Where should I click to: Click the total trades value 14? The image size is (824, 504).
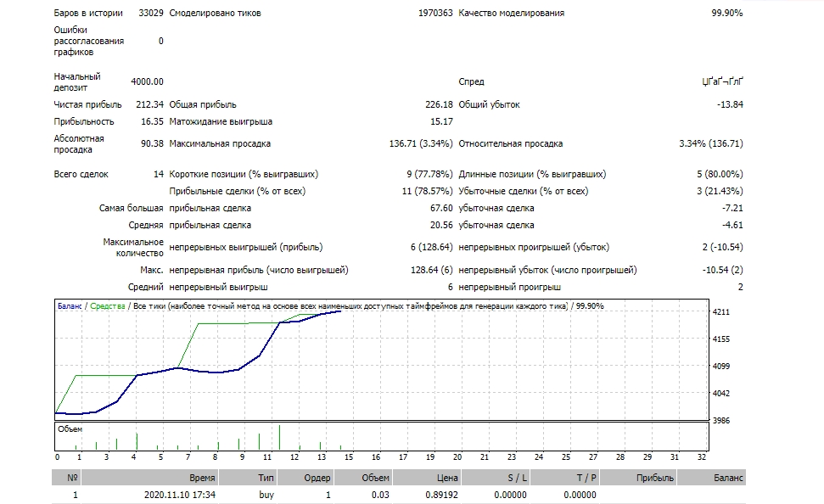tap(158, 174)
